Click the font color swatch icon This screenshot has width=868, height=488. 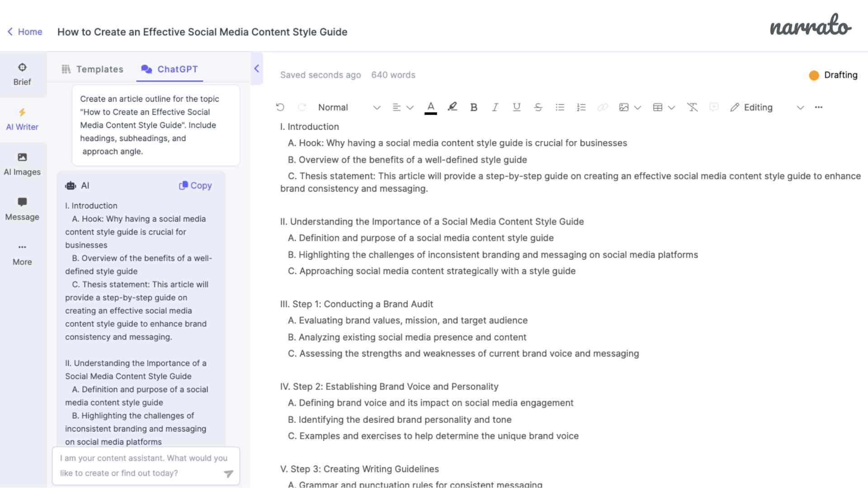click(x=430, y=107)
